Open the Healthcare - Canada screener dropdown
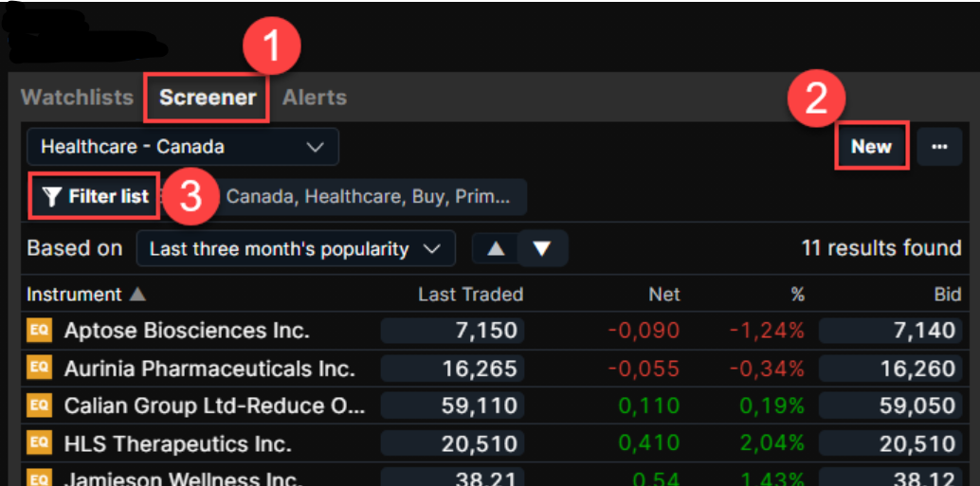Viewport: 980px width, 486px height. pos(182,147)
